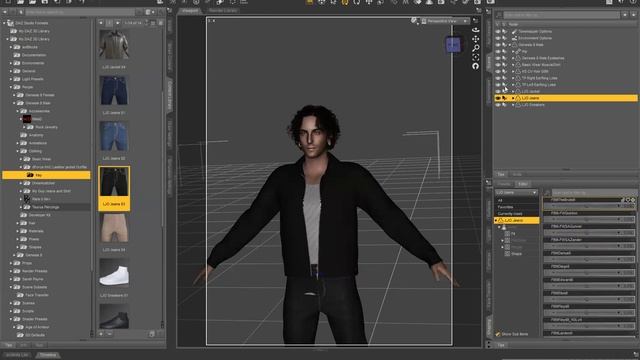Select the LJO Sneakers 01 thumbnail
This screenshot has height=360, width=640.
tap(114, 273)
